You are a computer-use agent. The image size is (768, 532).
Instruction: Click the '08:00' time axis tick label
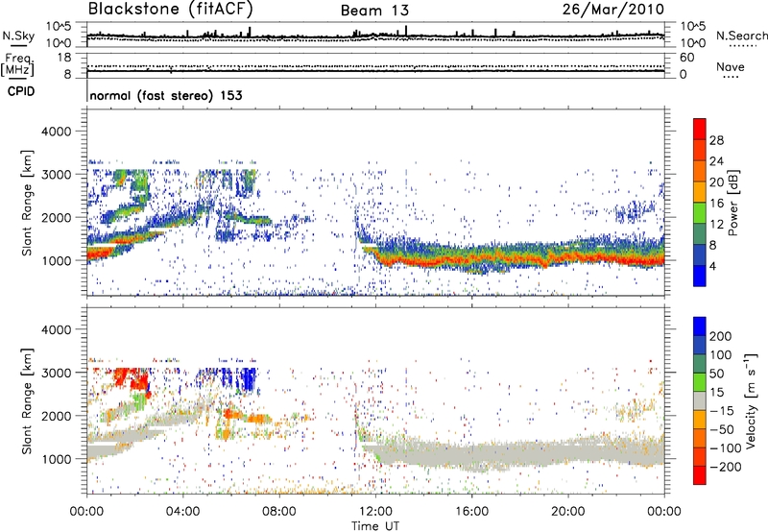pos(279,512)
